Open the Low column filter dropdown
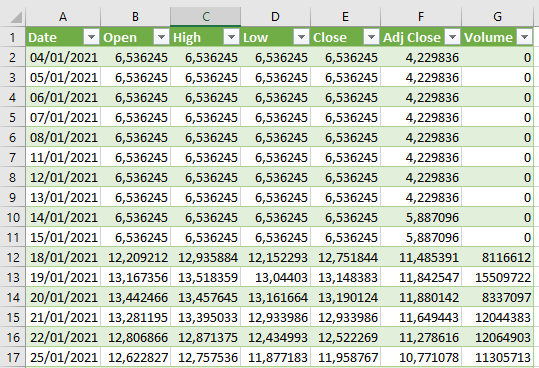This screenshot has width=539, height=368. [301, 37]
